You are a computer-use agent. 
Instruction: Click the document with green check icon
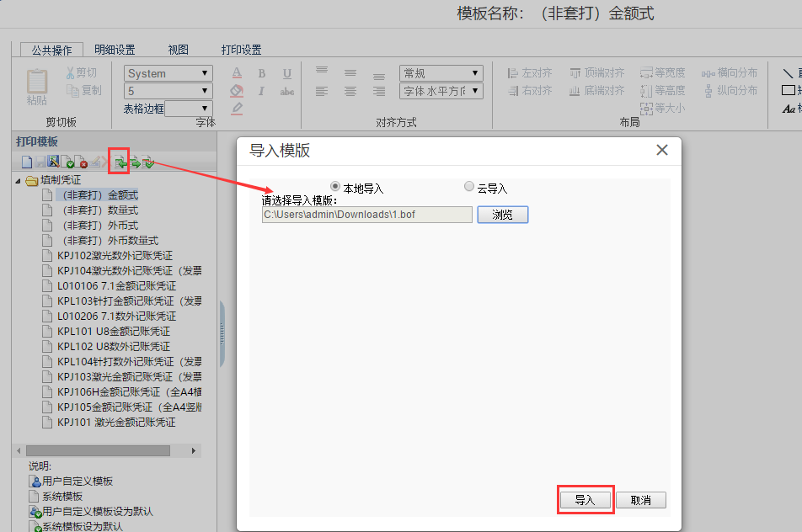point(68,162)
